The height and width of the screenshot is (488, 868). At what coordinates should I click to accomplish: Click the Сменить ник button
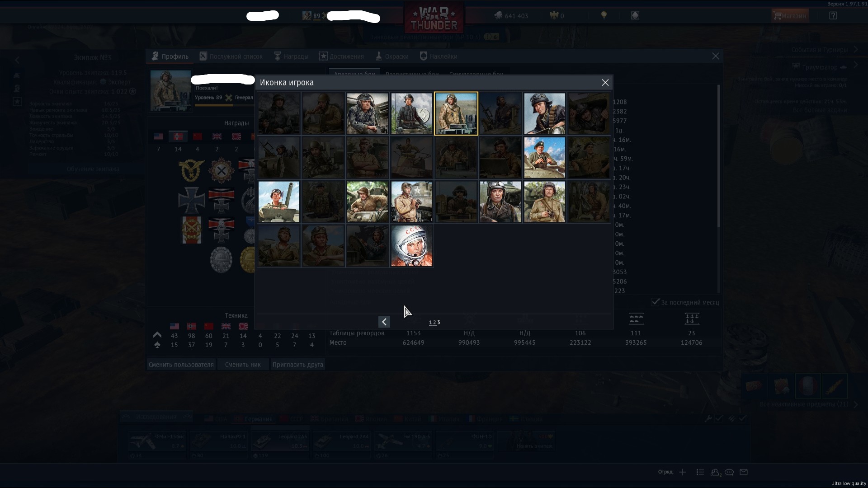tap(243, 365)
